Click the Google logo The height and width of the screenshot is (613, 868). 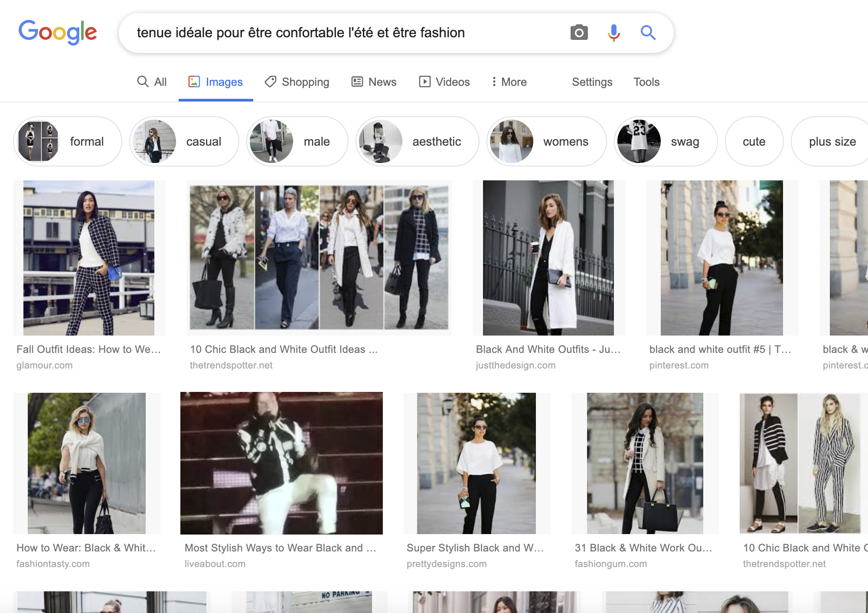click(58, 33)
